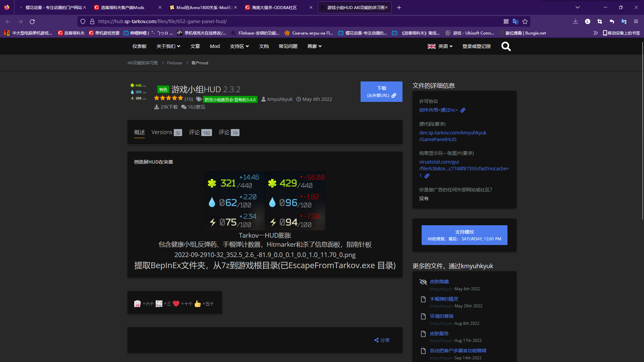644x362 pixels.
Task: Click the thumbs-up reaction emoji
Action: 197,303
